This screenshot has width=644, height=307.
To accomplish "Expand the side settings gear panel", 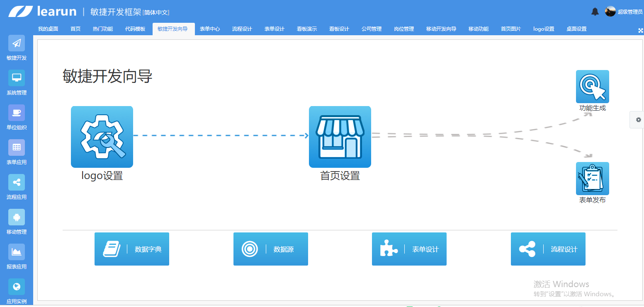I will click(638, 120).
